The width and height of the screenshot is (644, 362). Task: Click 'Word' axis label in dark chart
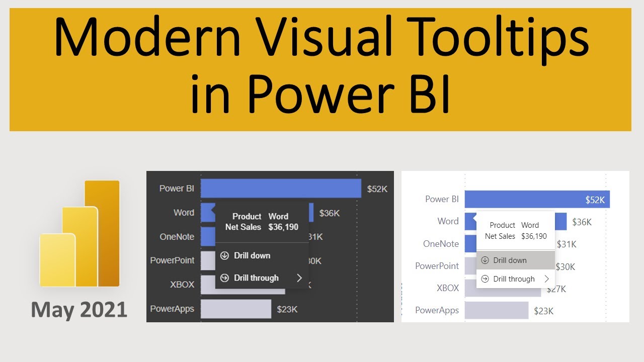pyautogui.click(x=184, y=213)
